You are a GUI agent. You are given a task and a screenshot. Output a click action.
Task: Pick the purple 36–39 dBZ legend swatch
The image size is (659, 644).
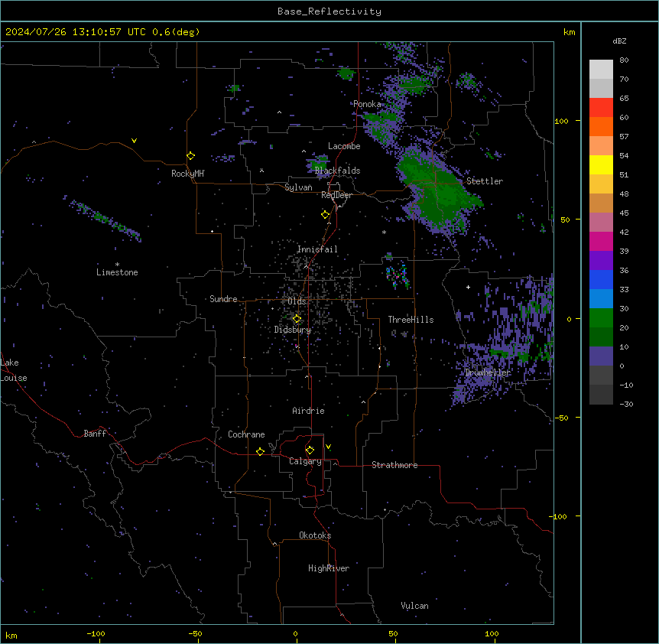pyautogui.click(x=601, y=261)
